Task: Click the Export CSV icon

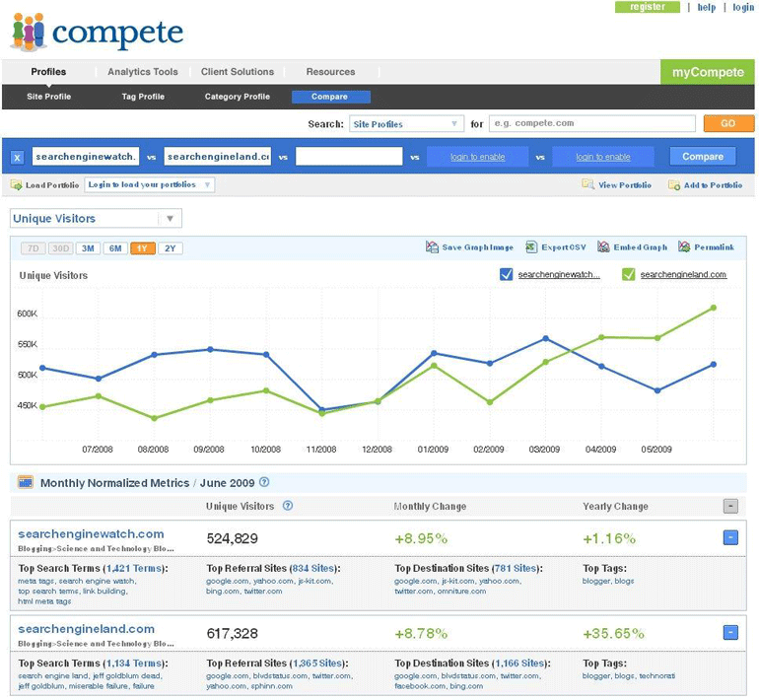Action: point(531,246)
